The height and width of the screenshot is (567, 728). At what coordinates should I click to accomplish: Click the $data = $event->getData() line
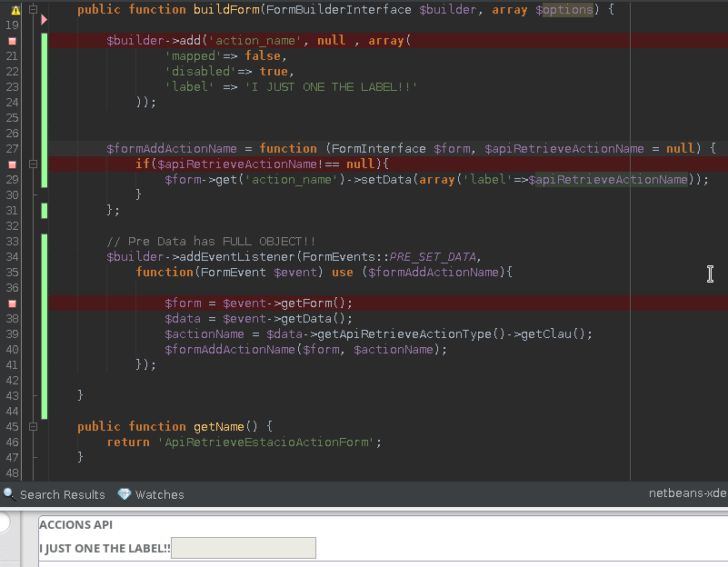point(258,319)
